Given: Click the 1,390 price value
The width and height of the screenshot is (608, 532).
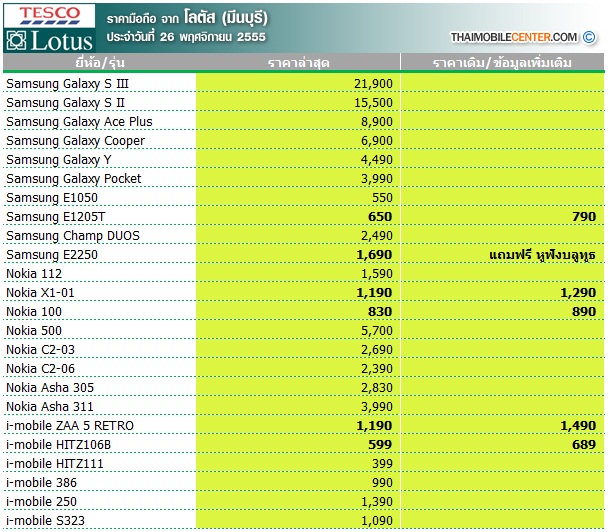Looking at the screenshot, I should point(377,501).
